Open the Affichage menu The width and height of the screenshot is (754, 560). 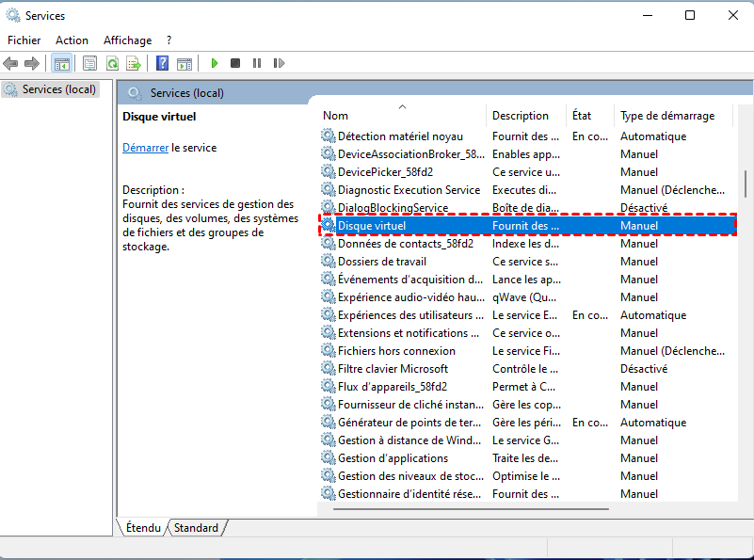127,40
